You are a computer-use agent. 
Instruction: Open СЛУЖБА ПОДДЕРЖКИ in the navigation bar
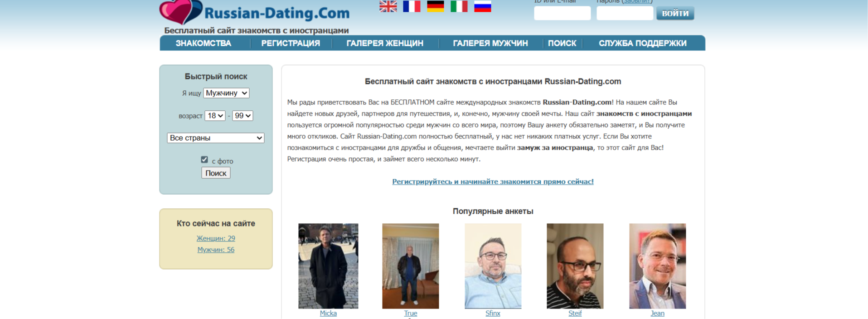click(x=642, y=43)
